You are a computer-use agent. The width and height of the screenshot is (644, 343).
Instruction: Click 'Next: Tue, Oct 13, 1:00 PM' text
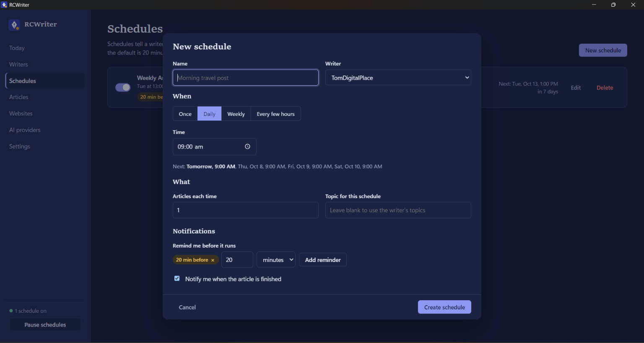coord(528,84)
